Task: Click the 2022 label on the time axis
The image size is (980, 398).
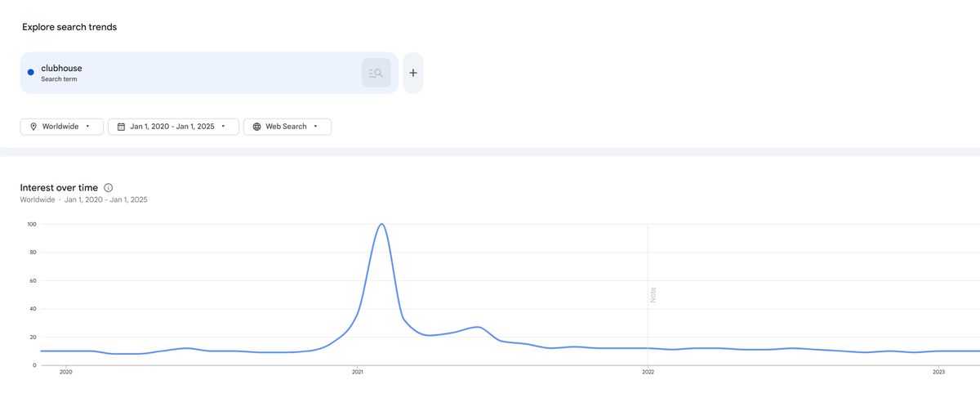Action: (648, 372)
